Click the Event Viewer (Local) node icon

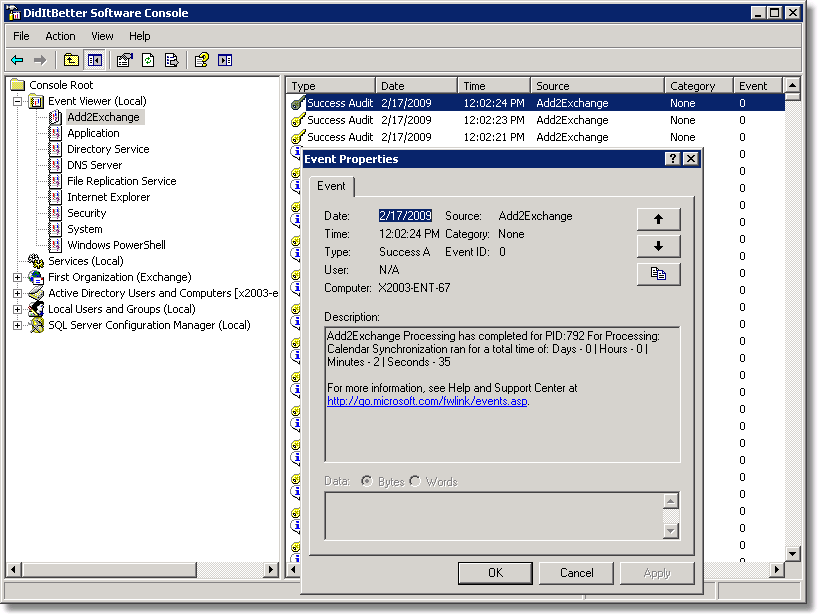tap(36, 101)
